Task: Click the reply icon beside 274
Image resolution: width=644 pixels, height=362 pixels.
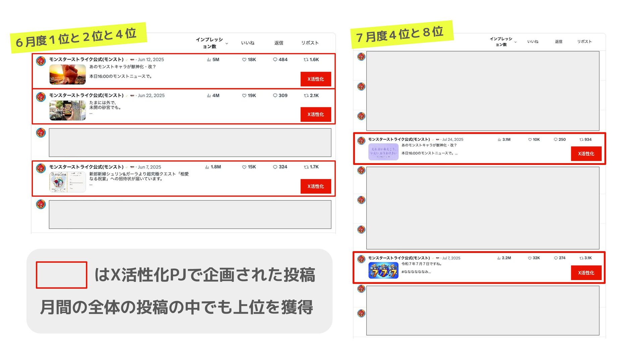Action: click(x=556, y=258)
